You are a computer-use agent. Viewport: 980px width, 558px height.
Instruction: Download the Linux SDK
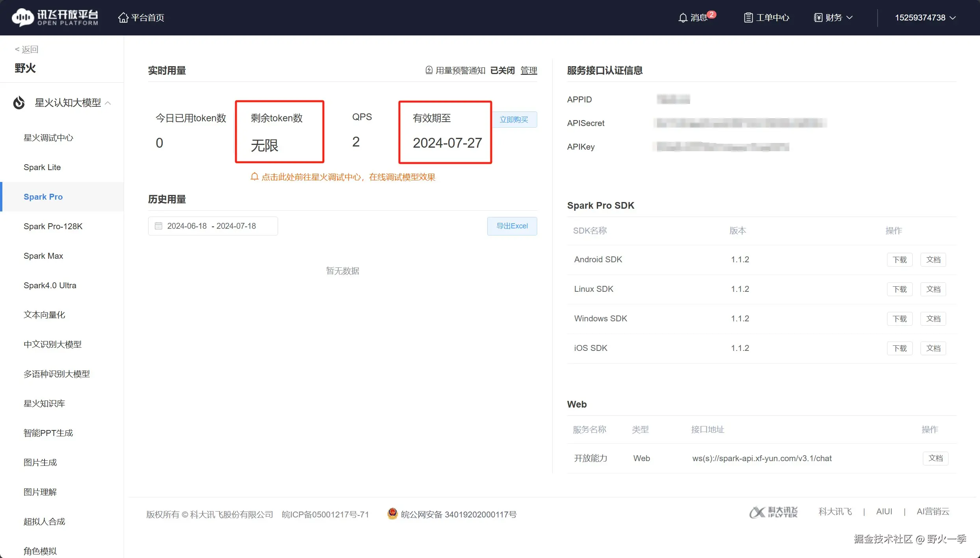900,289
